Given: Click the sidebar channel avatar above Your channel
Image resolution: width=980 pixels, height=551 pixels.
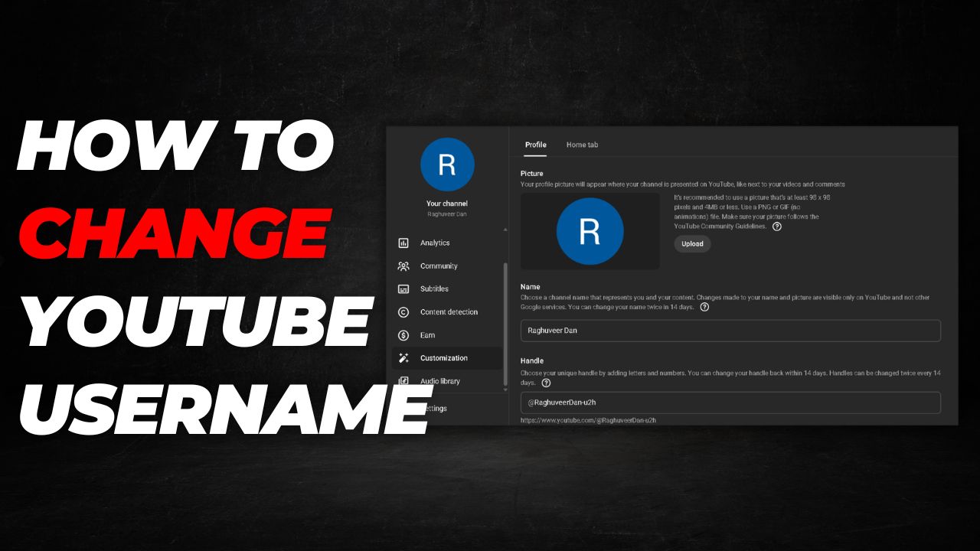Looking at the screenshot, I should point(448,165).
